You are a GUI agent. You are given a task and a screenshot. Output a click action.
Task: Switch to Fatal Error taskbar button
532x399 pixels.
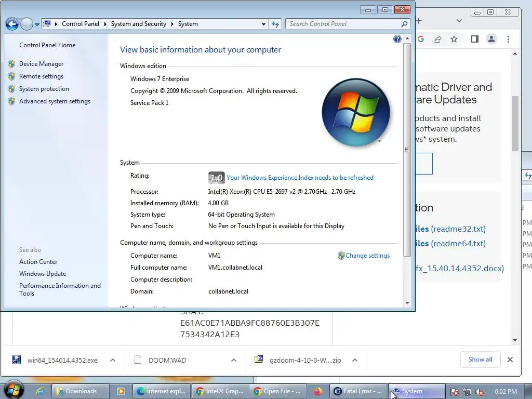tap(358, 391)
